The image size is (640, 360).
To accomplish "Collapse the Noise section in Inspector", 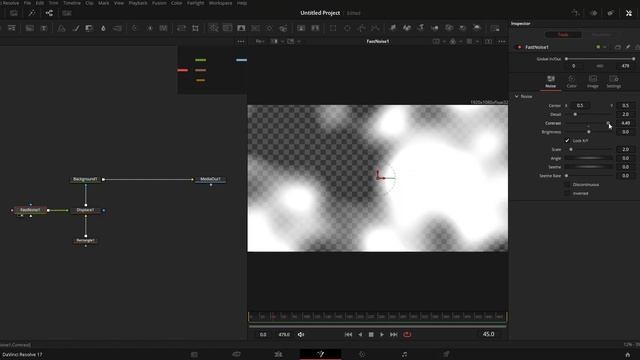I will 517,96.
